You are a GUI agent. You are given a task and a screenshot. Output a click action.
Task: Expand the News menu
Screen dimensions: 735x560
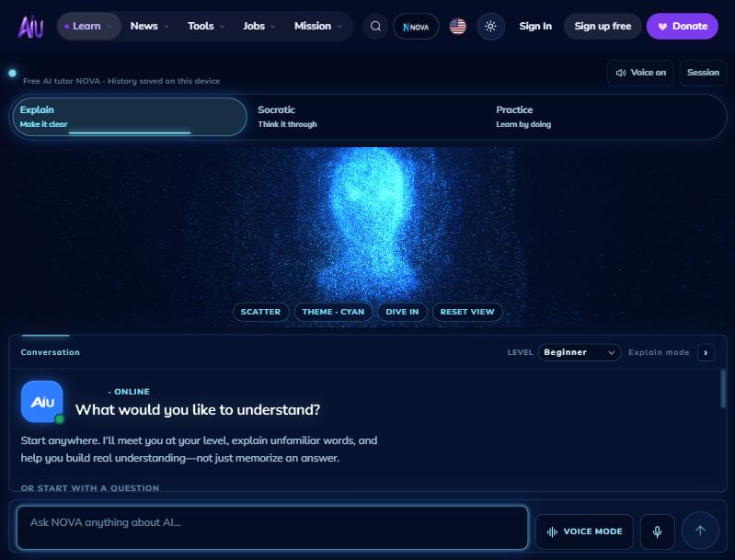pos(149,27)
